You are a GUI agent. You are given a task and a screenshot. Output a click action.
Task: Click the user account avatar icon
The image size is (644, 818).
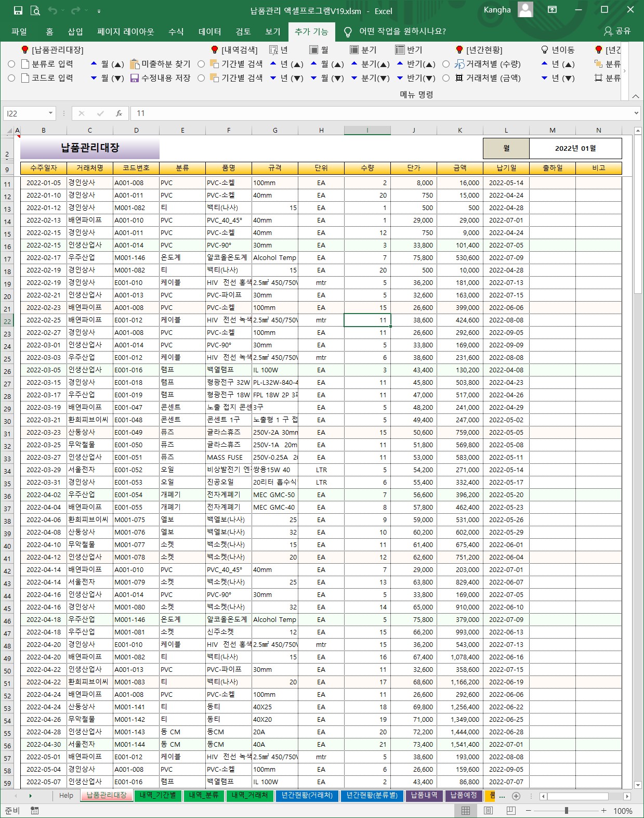click(x=525, y=10)
